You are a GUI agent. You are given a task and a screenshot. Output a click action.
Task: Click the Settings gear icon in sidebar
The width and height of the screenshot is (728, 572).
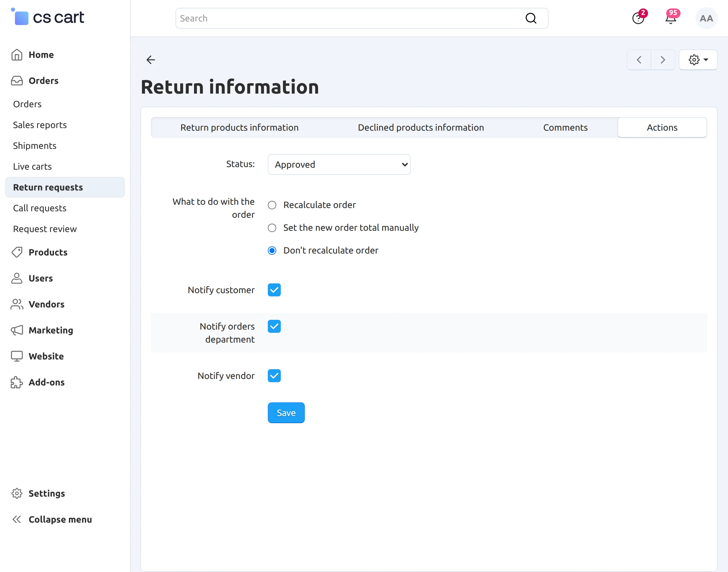[17, 493]
